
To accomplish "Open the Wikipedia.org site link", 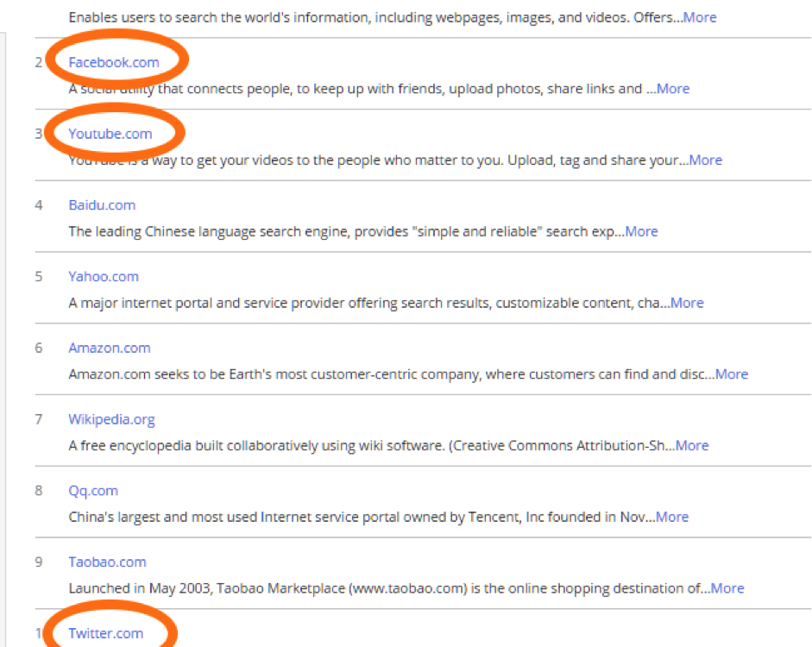I will point(112,419).
